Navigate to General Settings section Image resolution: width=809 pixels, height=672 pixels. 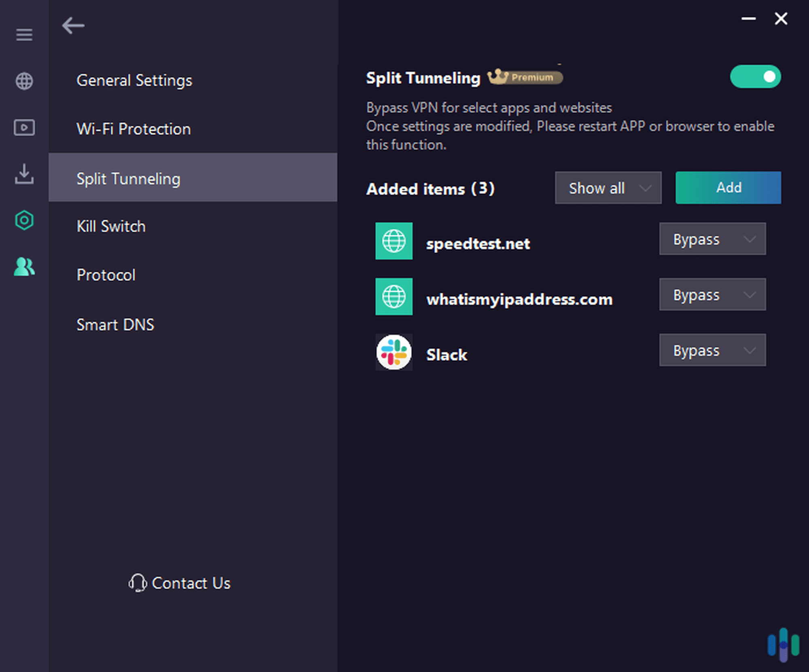click(x=134, y=80)
